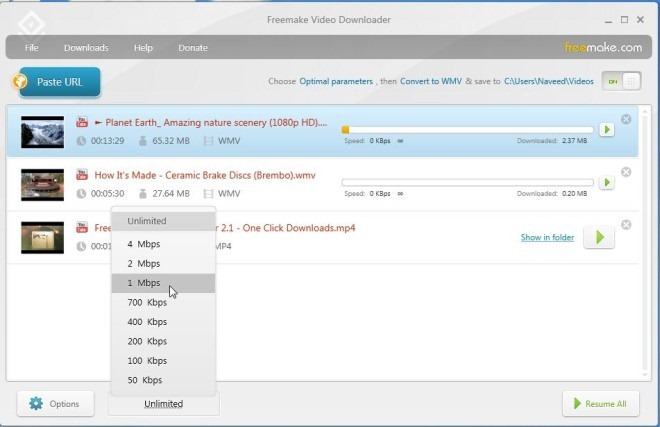660x427 pixels.
Task: Click Planet Earth download progress bar
Action: (x=468, y=130)
